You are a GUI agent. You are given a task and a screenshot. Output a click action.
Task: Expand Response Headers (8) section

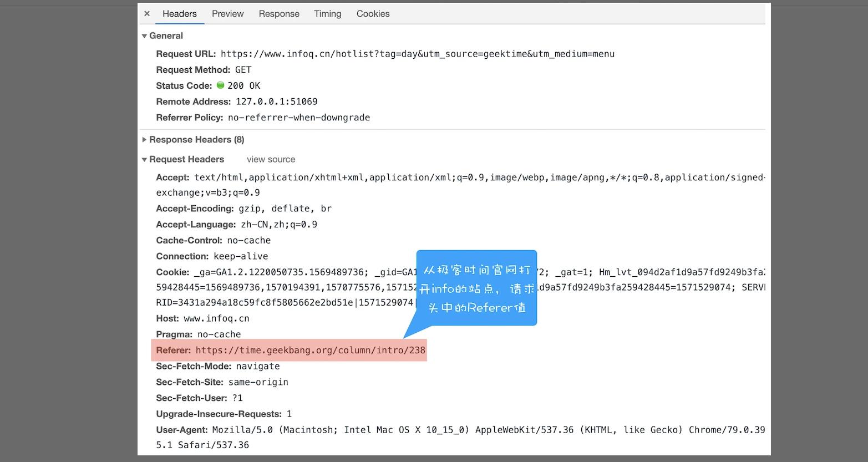point(145,140)
